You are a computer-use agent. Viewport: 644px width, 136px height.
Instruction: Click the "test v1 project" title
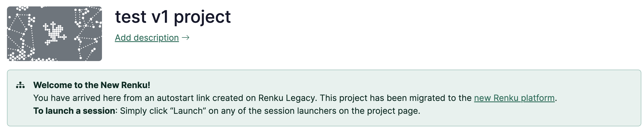click(173, 17)
